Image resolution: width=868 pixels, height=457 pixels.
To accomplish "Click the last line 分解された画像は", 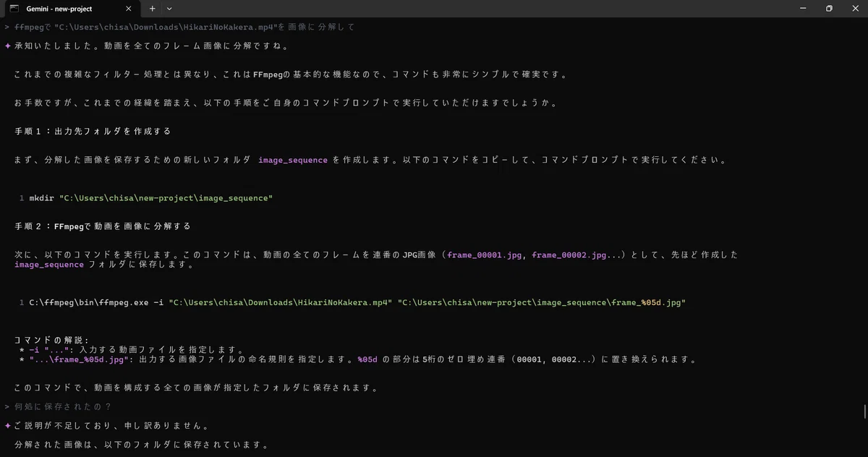I will pos(142,445).
